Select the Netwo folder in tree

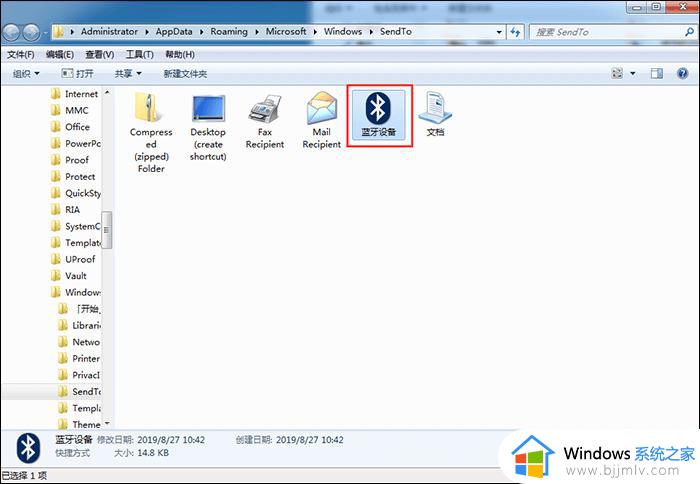click(x=79, y=342)
